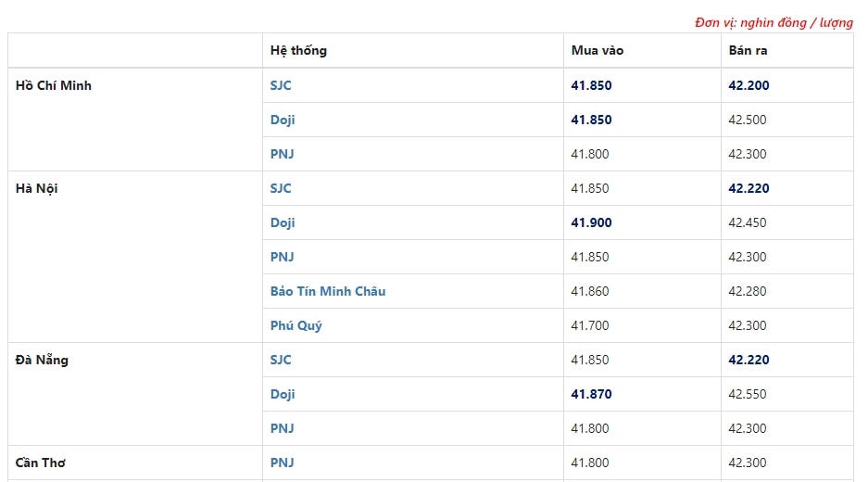Image resolution: width=868 pixels, height=482 pixels.
Task: Open the Bảo Tín Minh Châu link
Action: 328,291
